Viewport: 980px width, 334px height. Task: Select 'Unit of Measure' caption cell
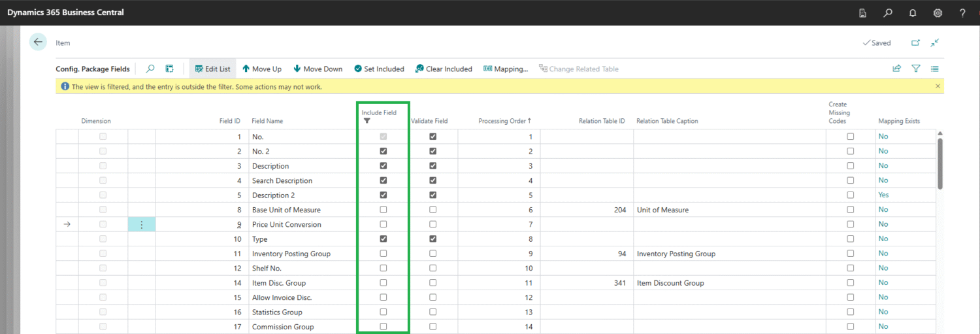(729, 210)
